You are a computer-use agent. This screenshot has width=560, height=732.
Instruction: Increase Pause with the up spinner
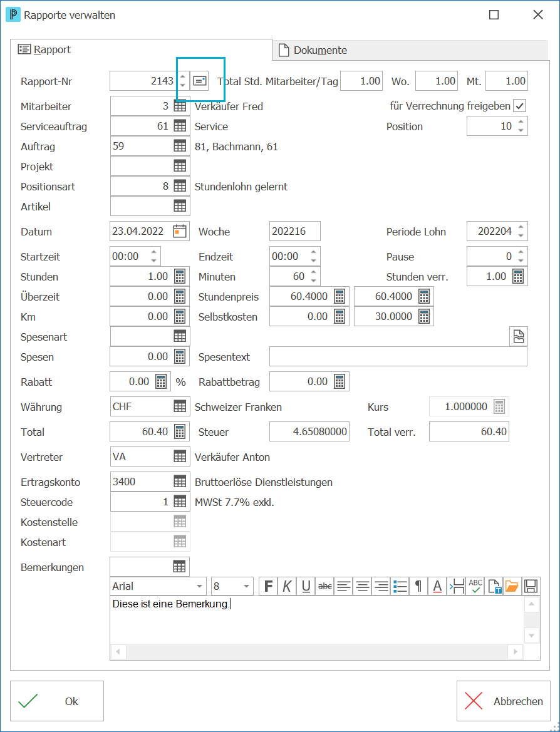[521, 252]
